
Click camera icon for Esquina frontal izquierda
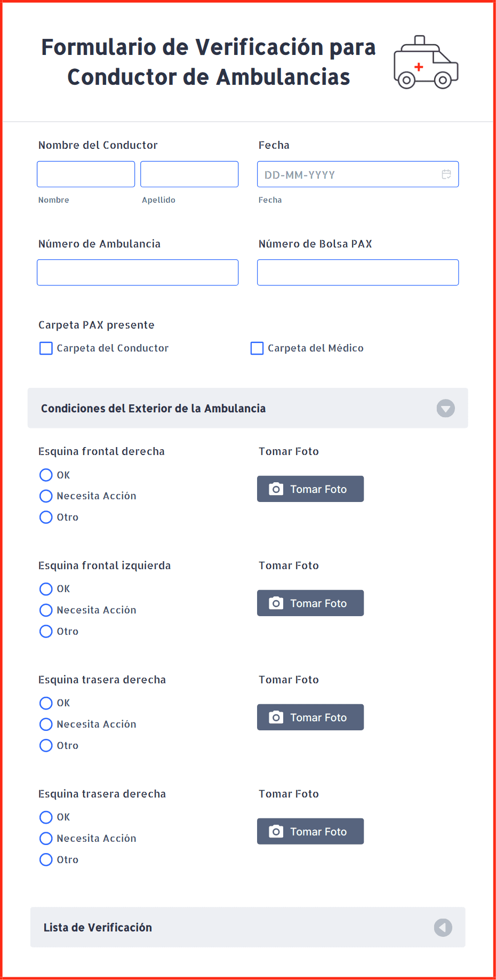(x=276, y=603)
